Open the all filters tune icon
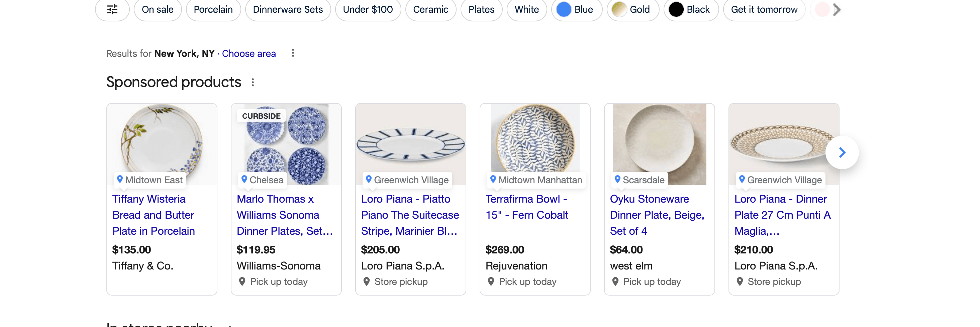The width and height of the screenshot is (980, 327). pyautogui.click(x=112, y=9)
